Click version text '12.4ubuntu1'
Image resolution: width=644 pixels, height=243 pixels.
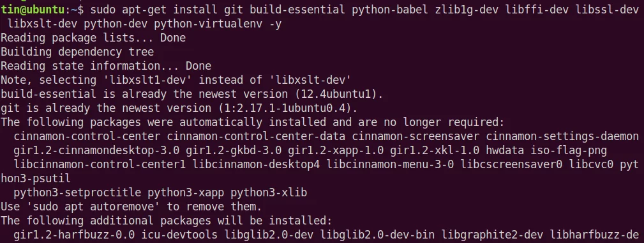[x=336, y=94]
